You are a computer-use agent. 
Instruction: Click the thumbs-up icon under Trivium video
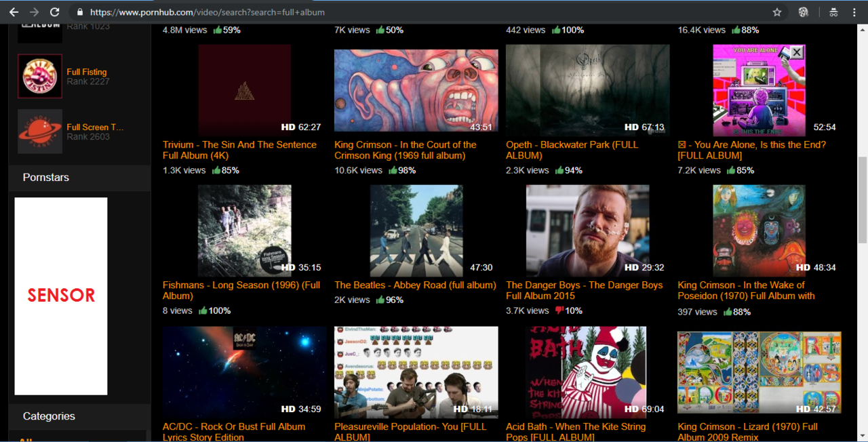click(217, 169)
